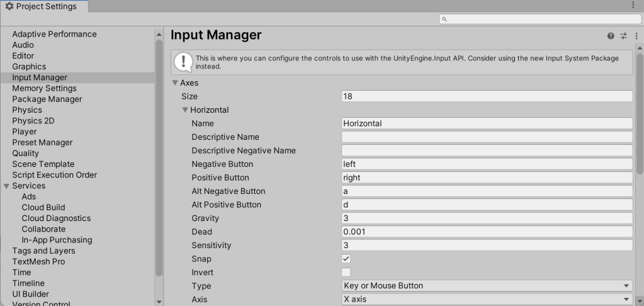Click the settings search field
644x306 pixels.
535,20
